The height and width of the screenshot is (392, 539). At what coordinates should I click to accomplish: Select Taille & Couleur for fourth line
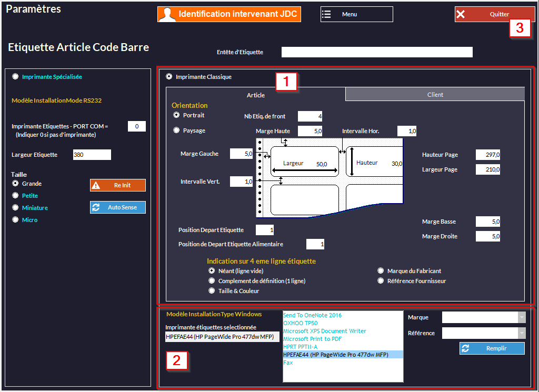(x=212, y=290)
